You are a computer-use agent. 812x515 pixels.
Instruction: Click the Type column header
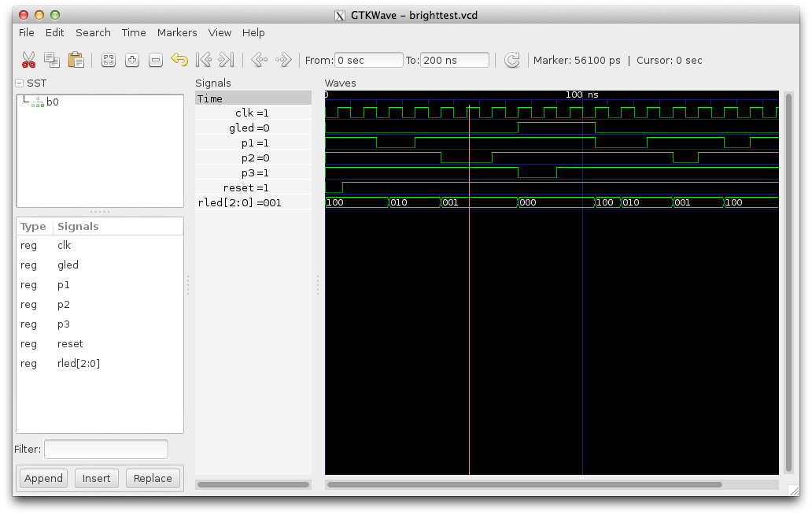[x=34, y=227]
